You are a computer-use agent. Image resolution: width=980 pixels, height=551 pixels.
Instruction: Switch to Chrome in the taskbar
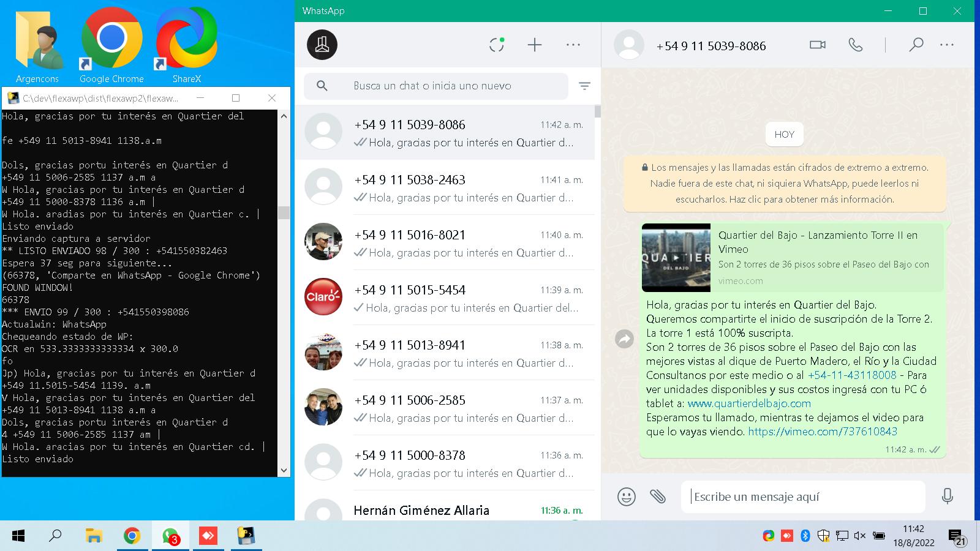click(x=132, y=536)
